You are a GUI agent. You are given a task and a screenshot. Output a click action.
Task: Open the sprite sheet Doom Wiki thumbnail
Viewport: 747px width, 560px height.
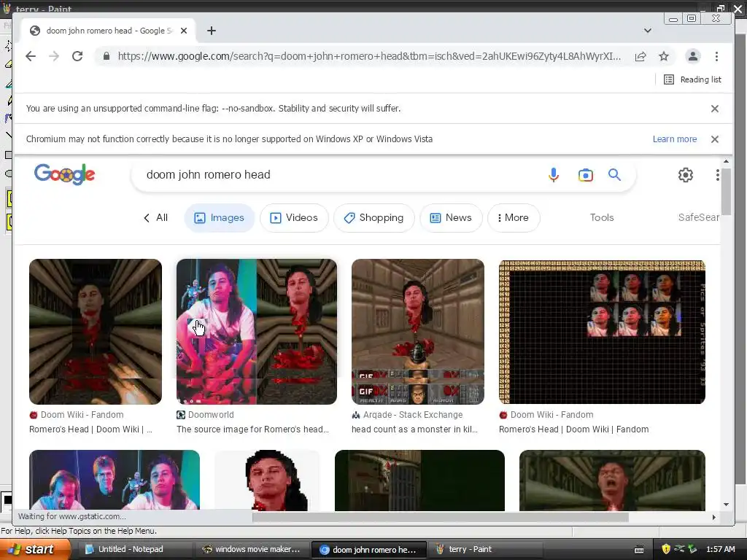[602, 332]
